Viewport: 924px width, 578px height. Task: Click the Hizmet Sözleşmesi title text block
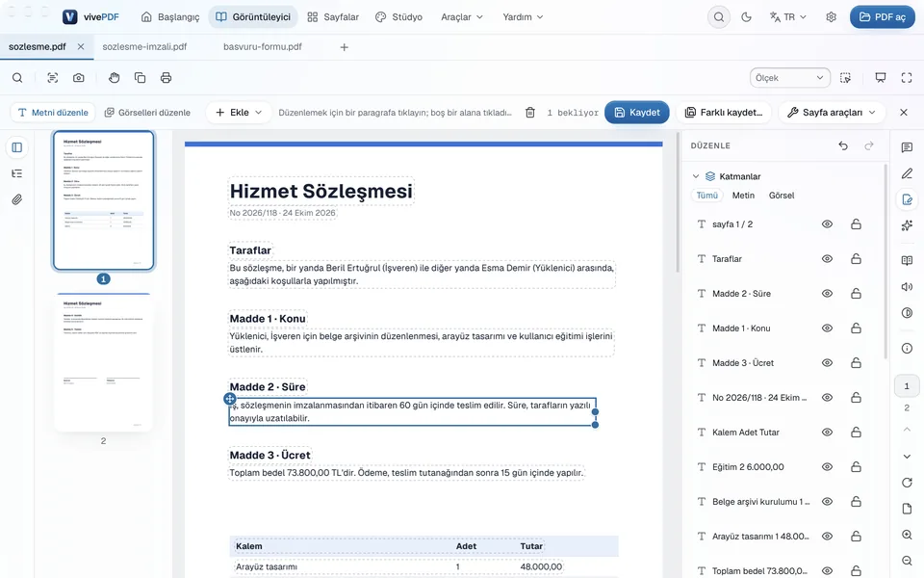321,191
